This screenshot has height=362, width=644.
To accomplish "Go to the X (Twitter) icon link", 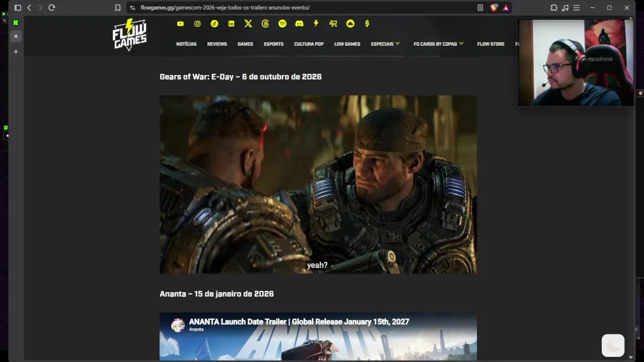I will point(248,24).
